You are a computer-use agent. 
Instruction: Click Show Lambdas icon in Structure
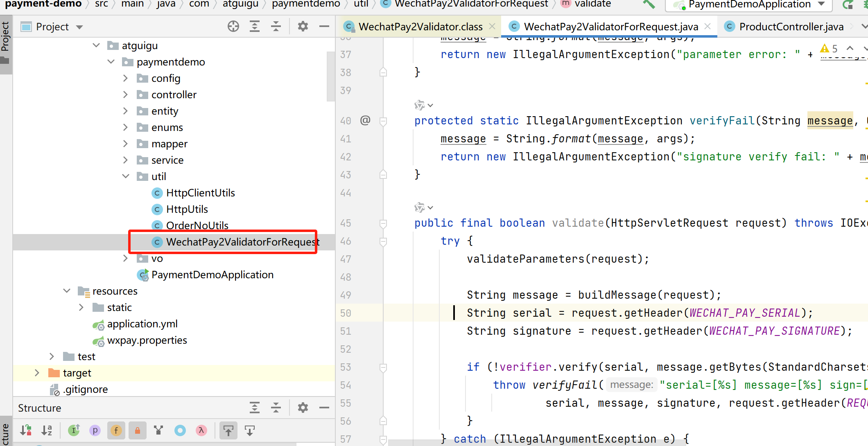[201, 430]
